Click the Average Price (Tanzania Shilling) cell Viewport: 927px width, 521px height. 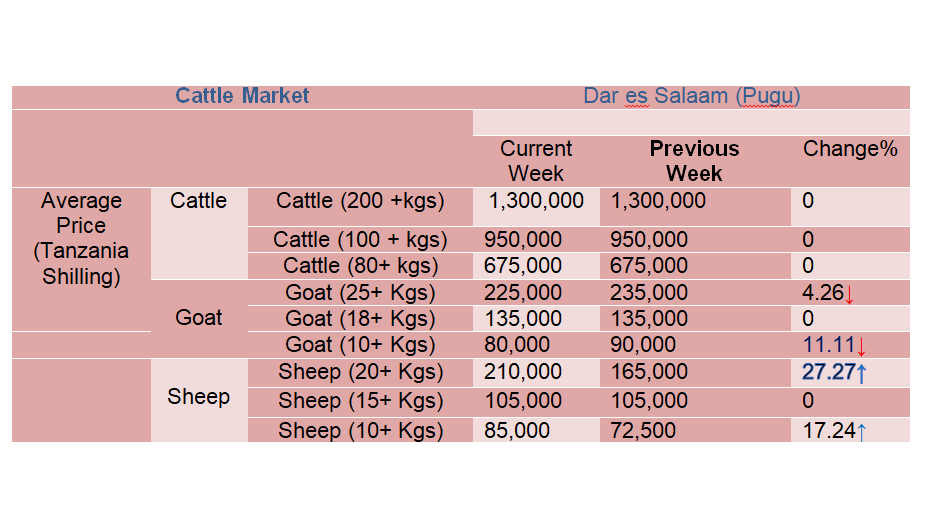click(x=81, y=238)
